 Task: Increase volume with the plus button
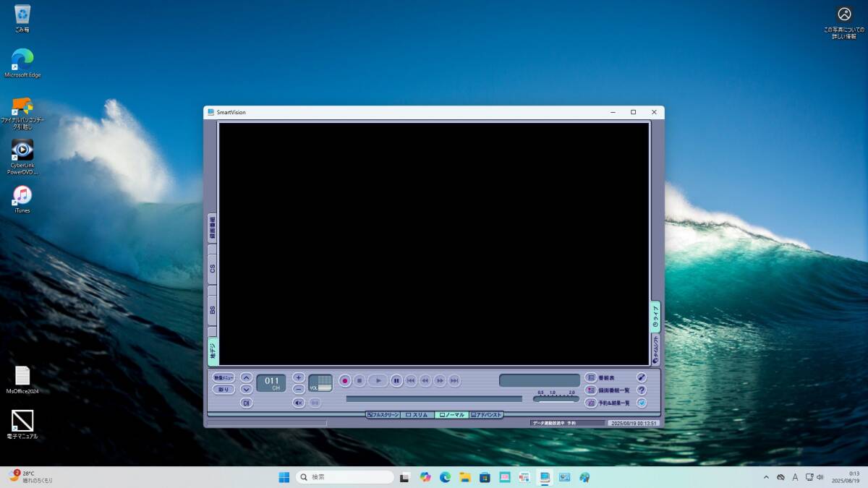pyautogui.click(x=299, y=377)
